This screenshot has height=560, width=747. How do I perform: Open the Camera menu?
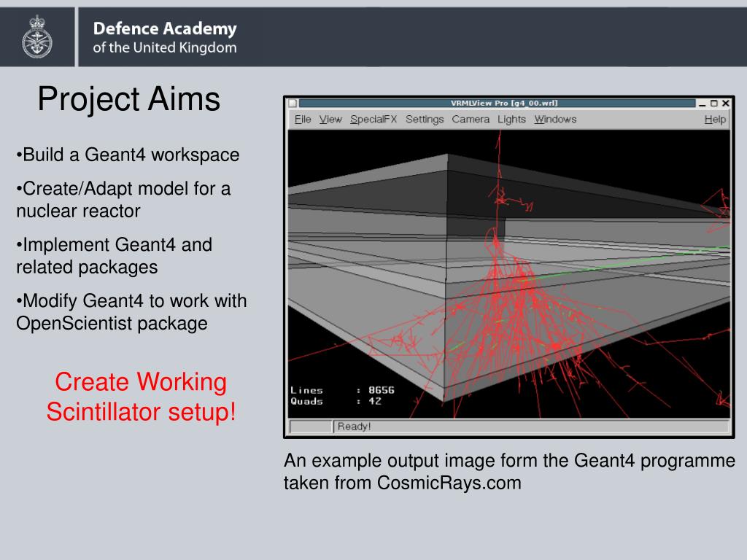pyautogui.click(x=471, y=119)
